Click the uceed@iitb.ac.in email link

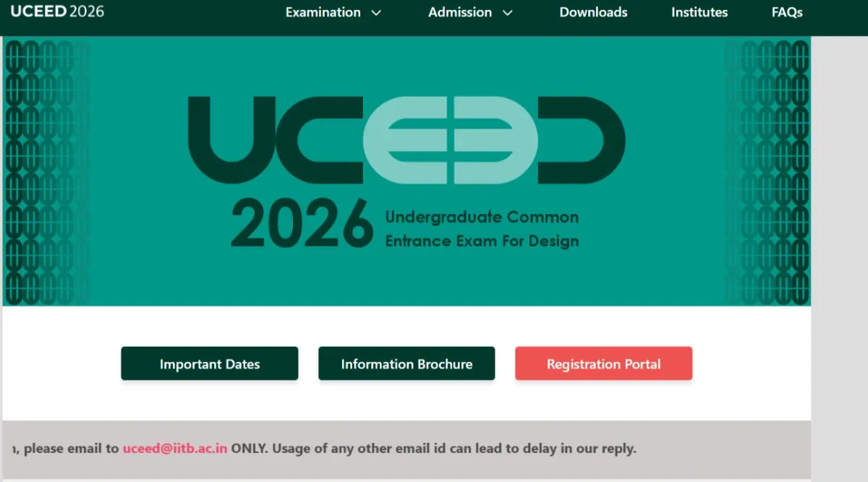176,448
